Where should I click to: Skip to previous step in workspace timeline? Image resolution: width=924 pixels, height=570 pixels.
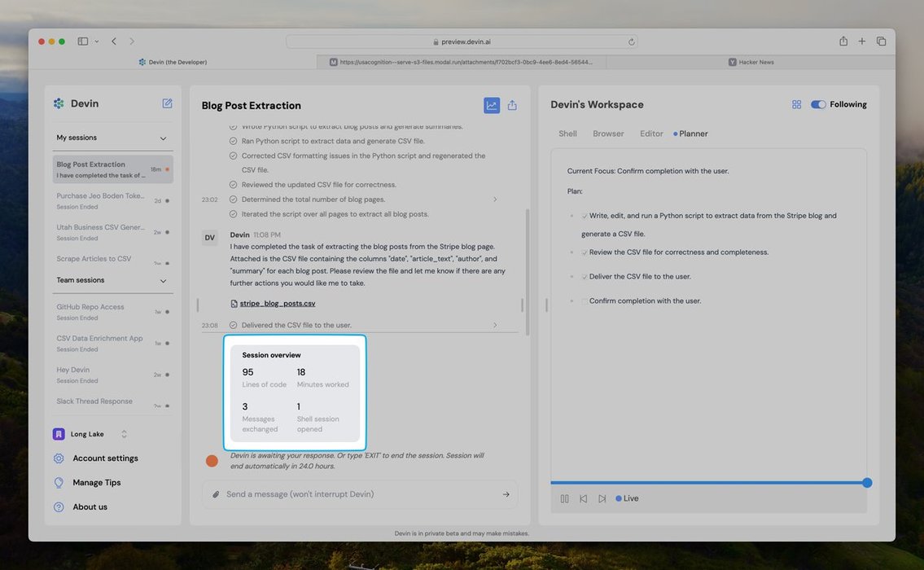(583, 498)
